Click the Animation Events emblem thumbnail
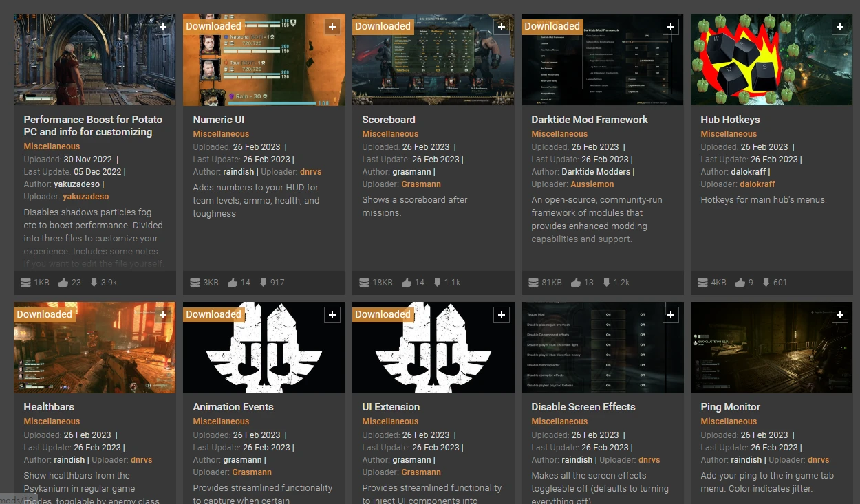860x504 pixels. pos(264,348)
